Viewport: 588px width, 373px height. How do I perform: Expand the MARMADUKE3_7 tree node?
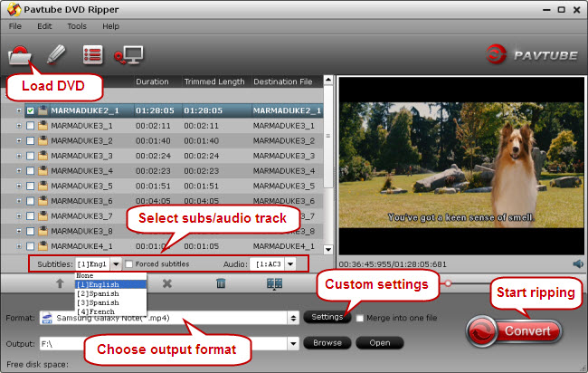(x=19, y=216)
